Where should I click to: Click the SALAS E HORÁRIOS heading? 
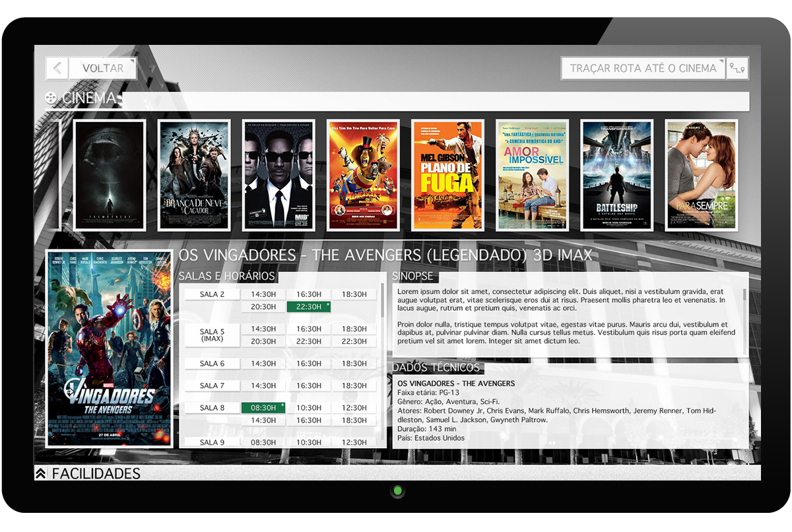click(227, 277)
